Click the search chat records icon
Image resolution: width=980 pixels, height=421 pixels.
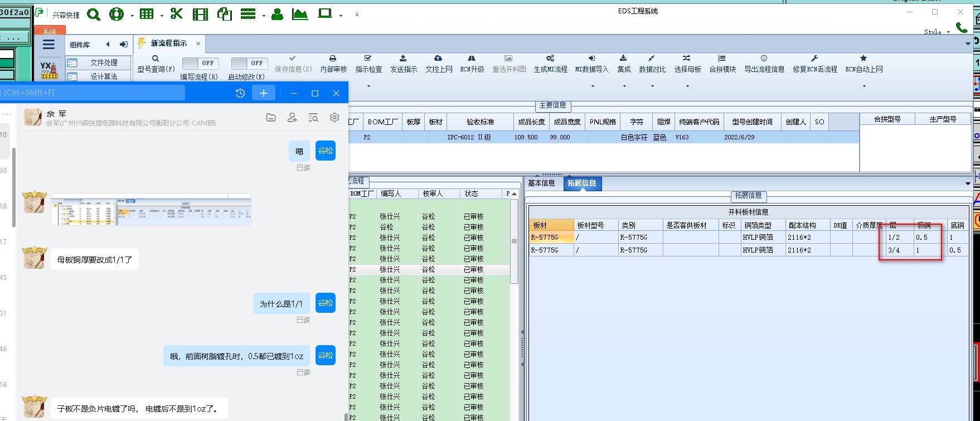pos(313,117)
